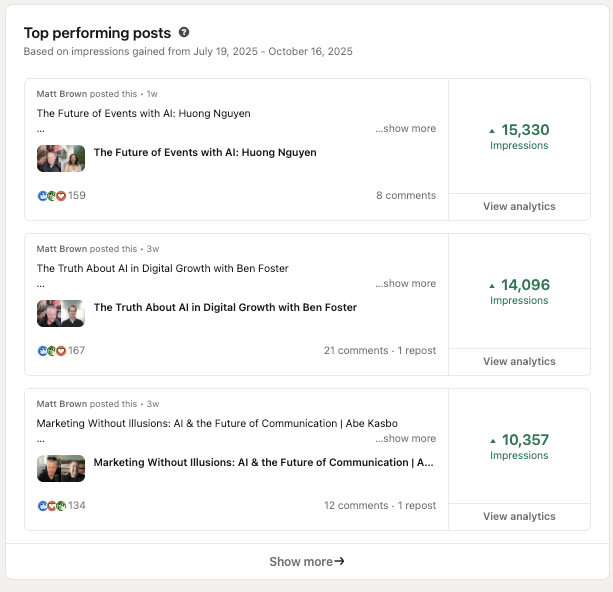Click reaction icons on Huong Nguyen post
The height and width of the screenshot is (592, 613).
[52, 196]
